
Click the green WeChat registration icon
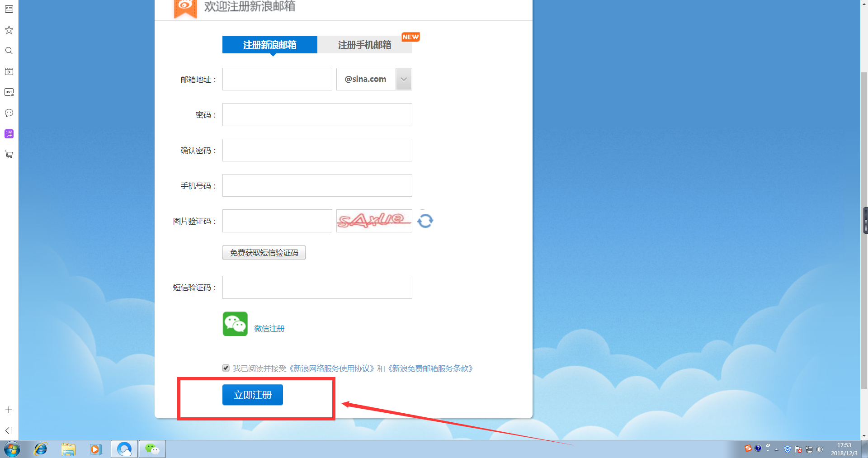coord(235,324)
